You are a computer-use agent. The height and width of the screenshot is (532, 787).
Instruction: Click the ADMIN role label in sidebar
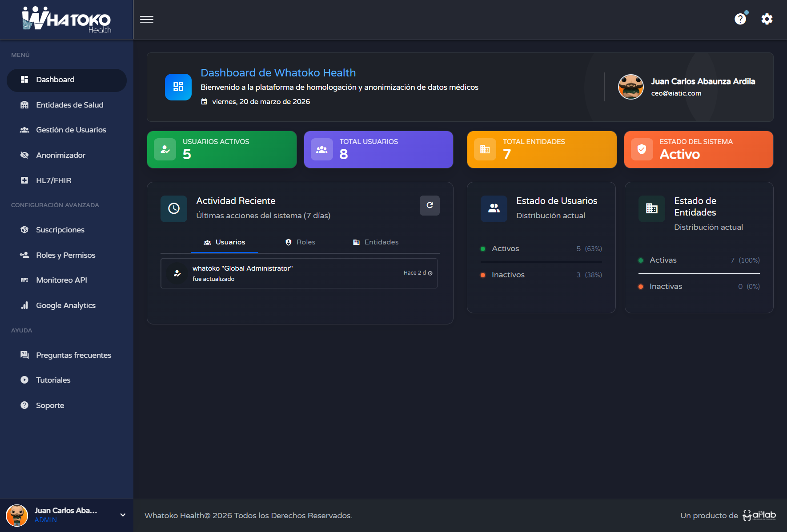(x=46, y=520)
